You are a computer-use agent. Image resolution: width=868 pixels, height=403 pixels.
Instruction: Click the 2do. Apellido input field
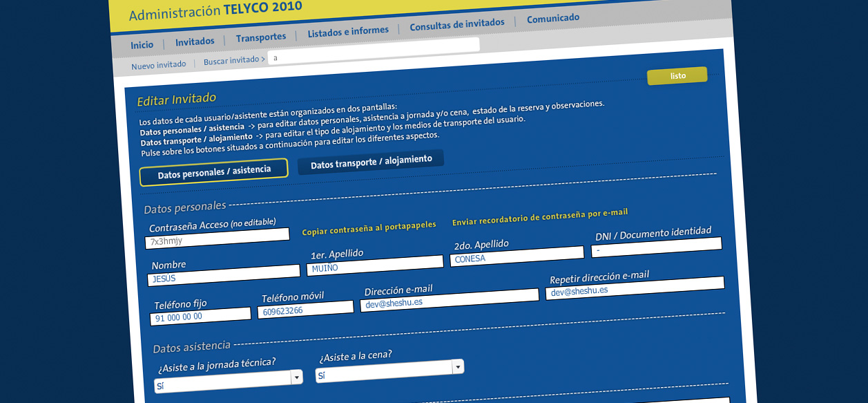517,256
